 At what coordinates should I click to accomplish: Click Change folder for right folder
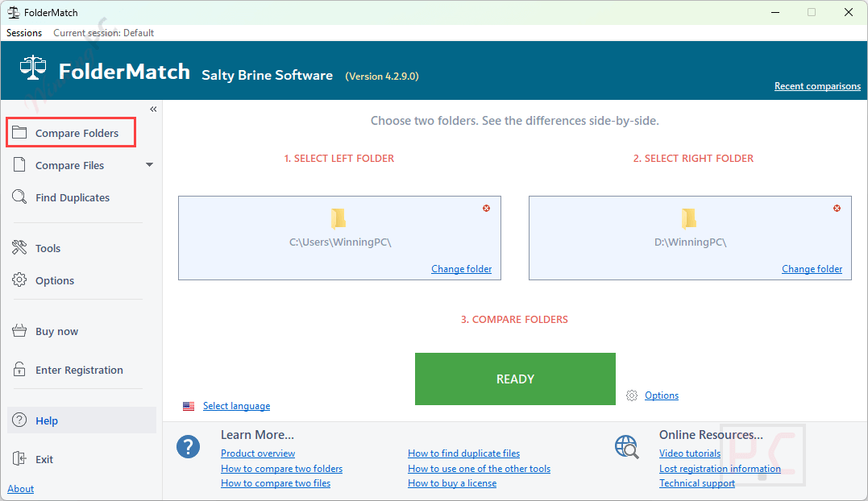(812, 269)
